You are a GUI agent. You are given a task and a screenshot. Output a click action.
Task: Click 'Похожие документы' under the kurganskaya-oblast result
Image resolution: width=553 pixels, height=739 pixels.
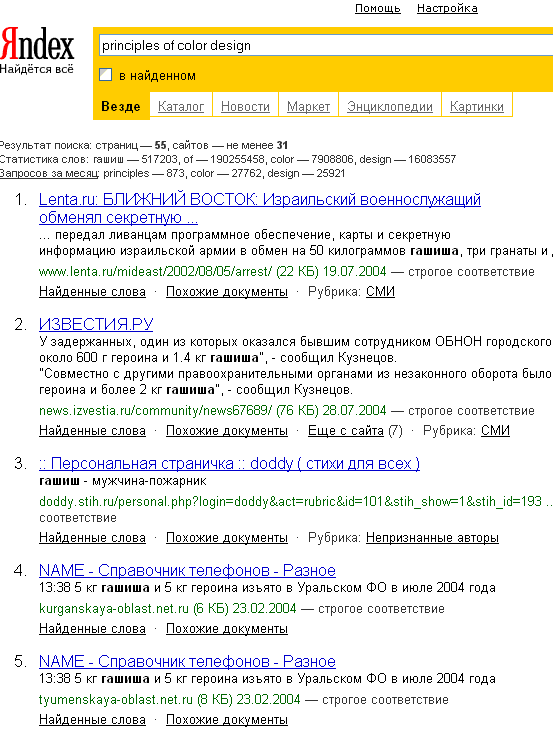click(x=227, y=629)
